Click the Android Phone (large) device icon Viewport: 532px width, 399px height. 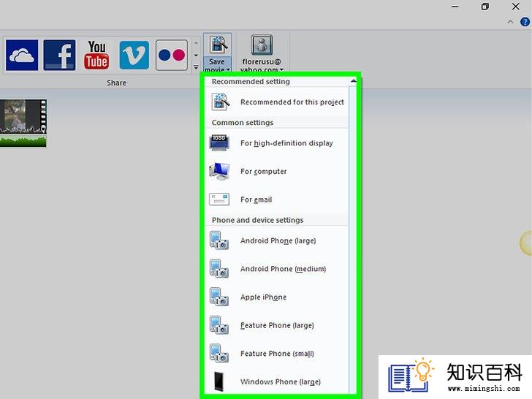pyautogui.click(x=219, y=240)
